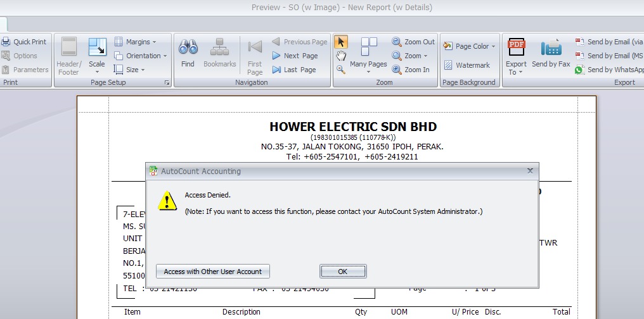
Task: Click Send by Email (MS) option
Action: (609, 56)
